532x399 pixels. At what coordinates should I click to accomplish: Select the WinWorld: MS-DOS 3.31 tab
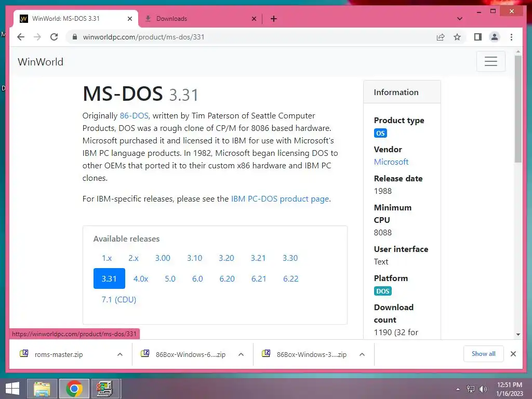tap(76, 19)
